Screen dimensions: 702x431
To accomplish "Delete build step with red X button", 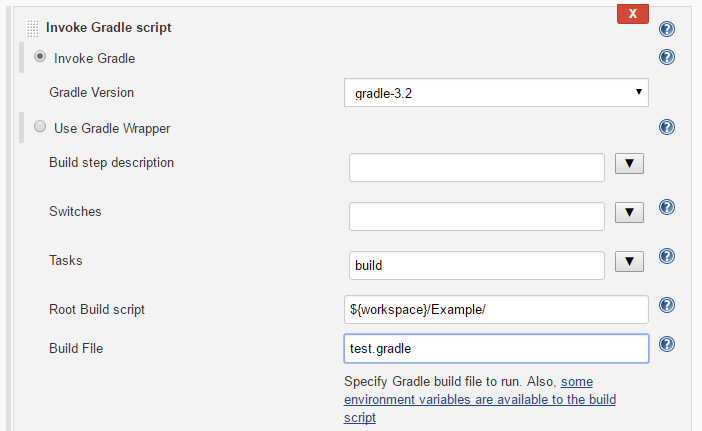I will pyautogui.click(x=632, y=14).
